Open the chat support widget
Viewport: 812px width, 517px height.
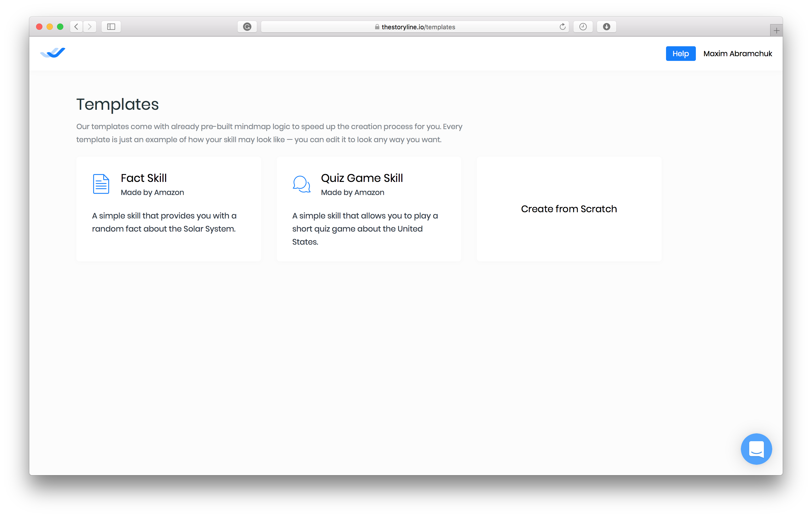[756, 449]
